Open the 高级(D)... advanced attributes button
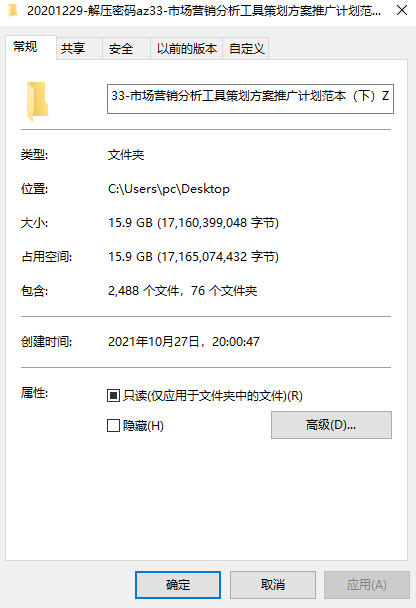416x608 pixels. pyautogui.click(x=331, y=425)
